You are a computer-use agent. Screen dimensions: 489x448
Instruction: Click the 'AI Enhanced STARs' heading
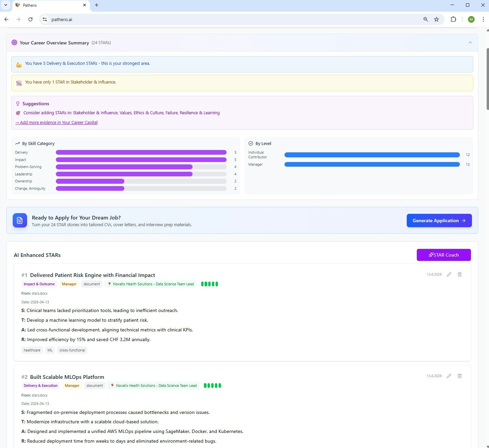click(37, 255)
